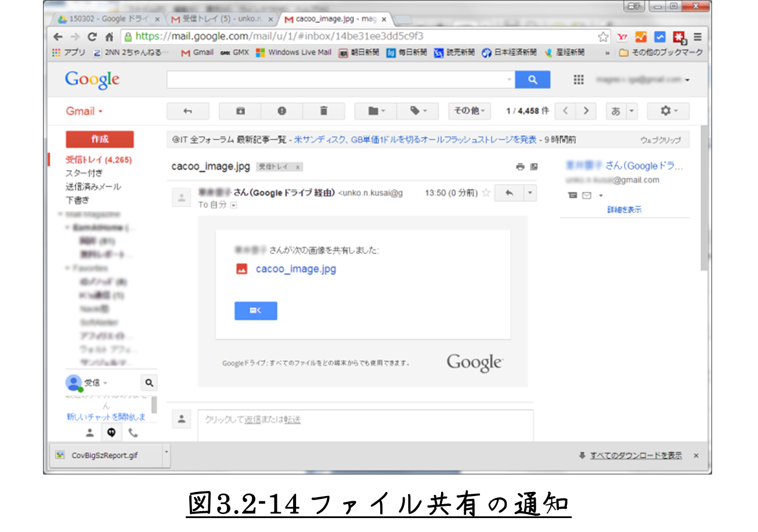Open その他のブックマーク folder

[660, 53]
